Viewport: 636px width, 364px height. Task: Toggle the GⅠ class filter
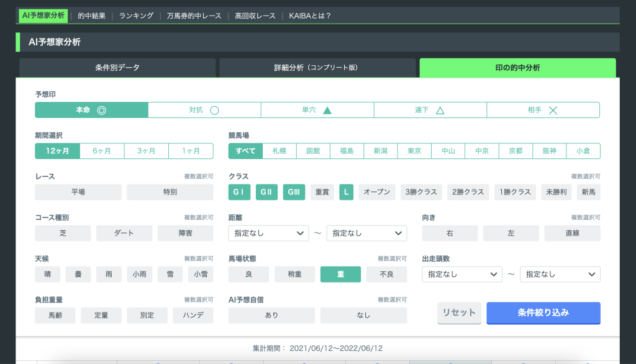[239, 192]
